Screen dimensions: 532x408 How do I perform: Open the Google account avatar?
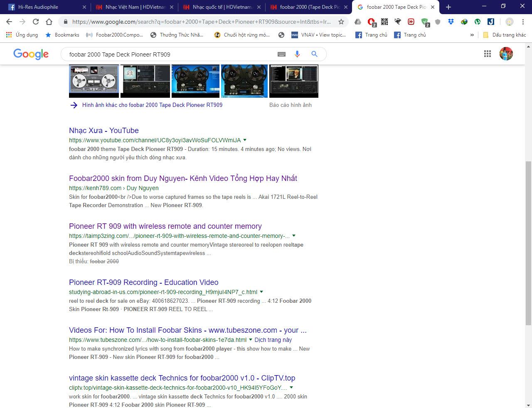(506, 54)
